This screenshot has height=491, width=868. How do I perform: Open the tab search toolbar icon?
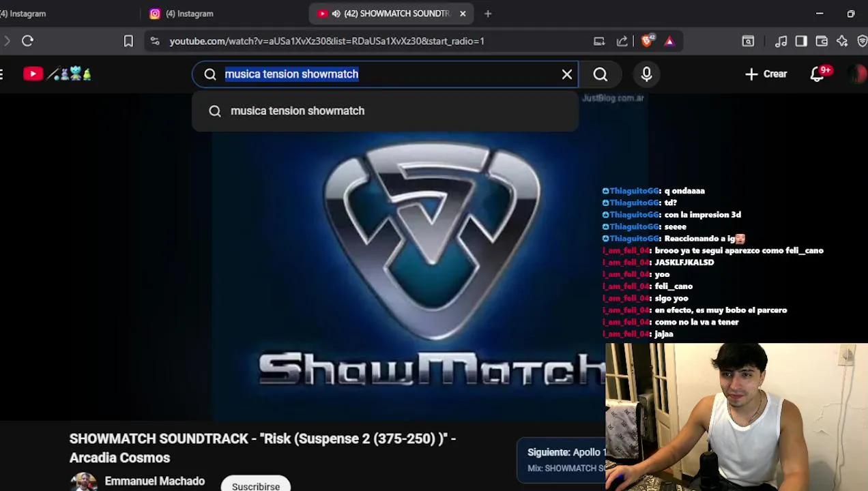pos(748,41)
